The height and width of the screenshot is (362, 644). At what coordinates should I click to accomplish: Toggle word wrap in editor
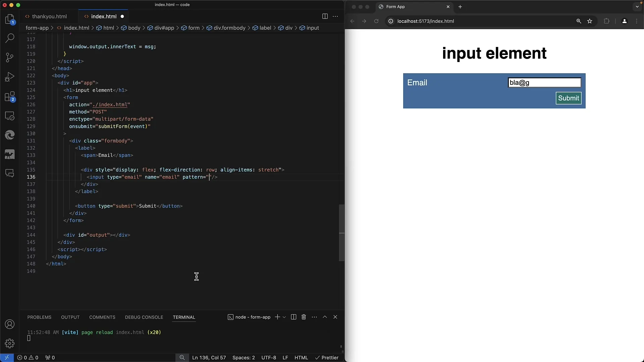pyautogui.click(x=335, y=16)
